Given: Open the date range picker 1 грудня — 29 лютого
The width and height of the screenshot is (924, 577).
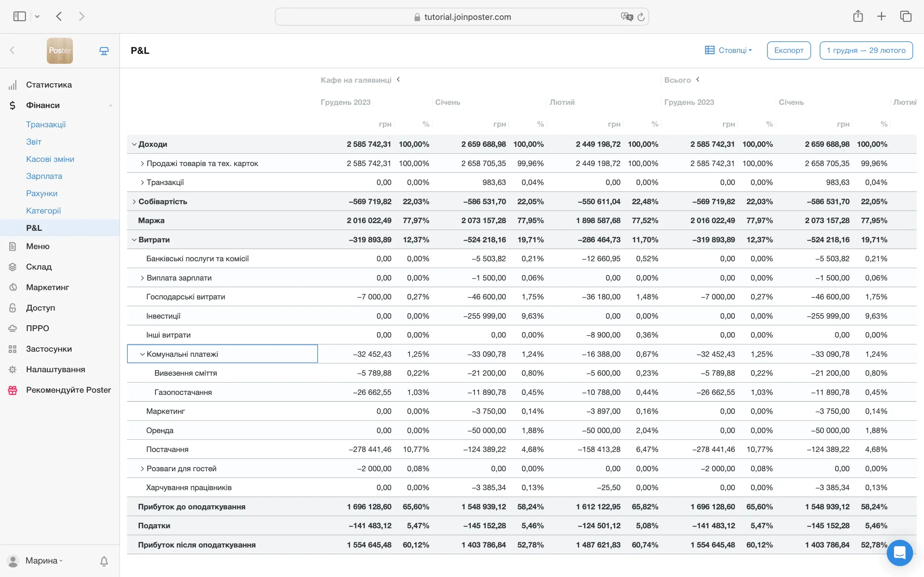Looking at the screenshot, I should [x=866, y=50].
